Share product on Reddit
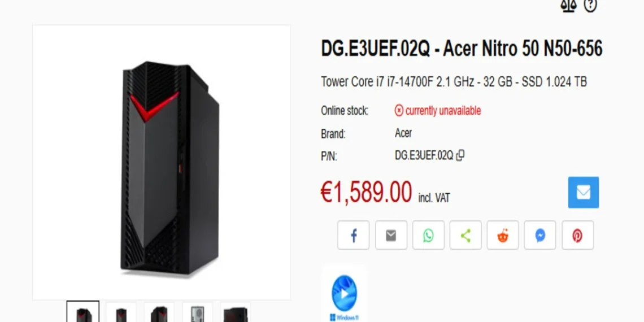644x322 pixels. 503,236
